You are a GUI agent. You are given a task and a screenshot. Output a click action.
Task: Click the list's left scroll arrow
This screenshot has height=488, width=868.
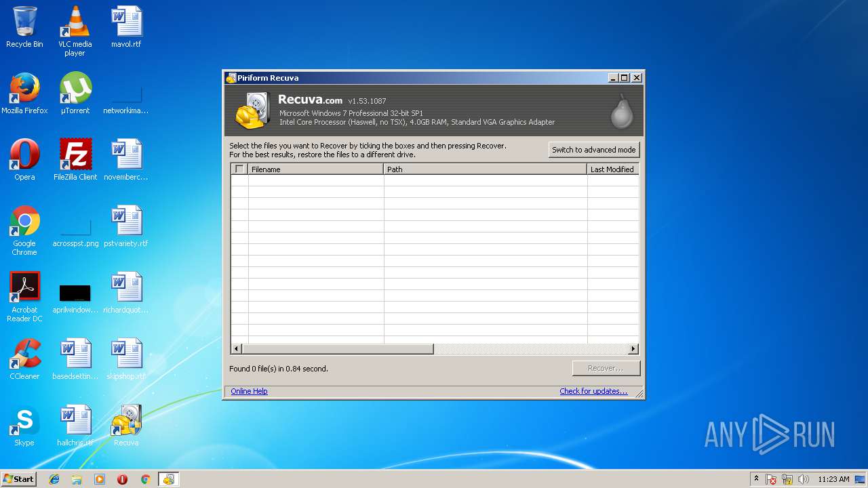[237, 349]
